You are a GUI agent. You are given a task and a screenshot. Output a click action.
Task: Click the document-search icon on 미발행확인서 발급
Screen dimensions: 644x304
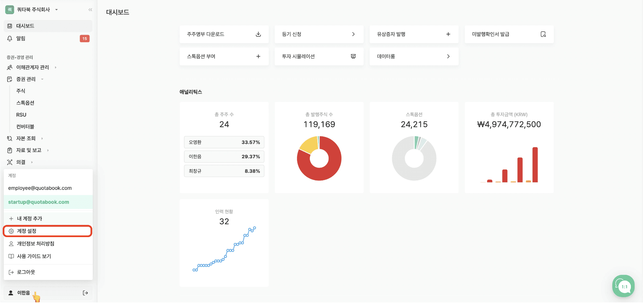(544, 34)
